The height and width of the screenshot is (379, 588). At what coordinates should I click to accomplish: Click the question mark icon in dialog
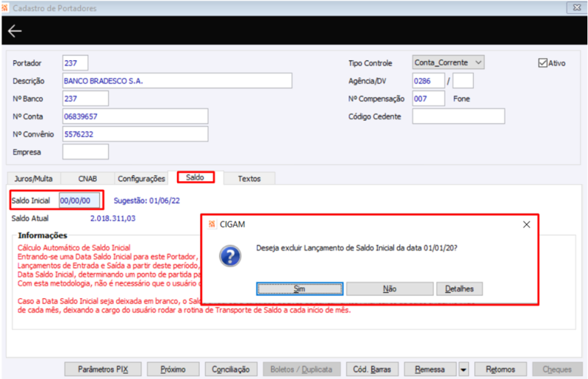230,256
